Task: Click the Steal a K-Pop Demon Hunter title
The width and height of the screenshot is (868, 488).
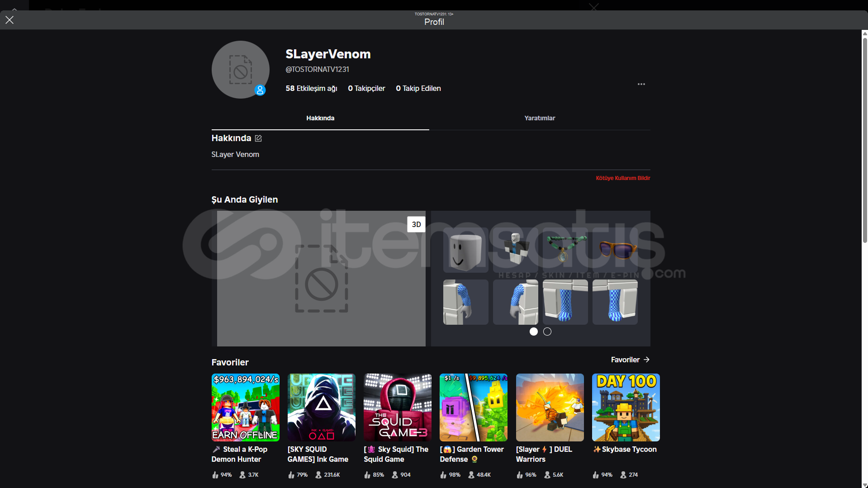Action: pyautogui.click(x=240, y=454)
